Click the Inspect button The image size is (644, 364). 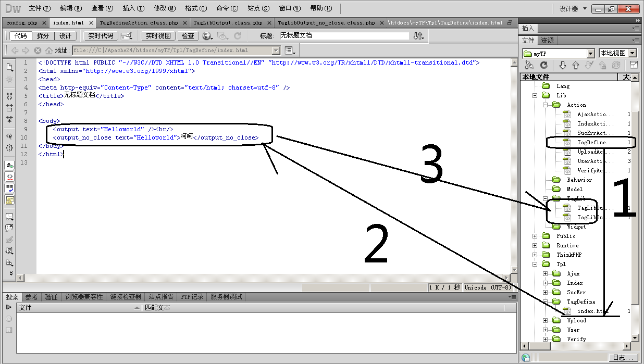point(188,36)
